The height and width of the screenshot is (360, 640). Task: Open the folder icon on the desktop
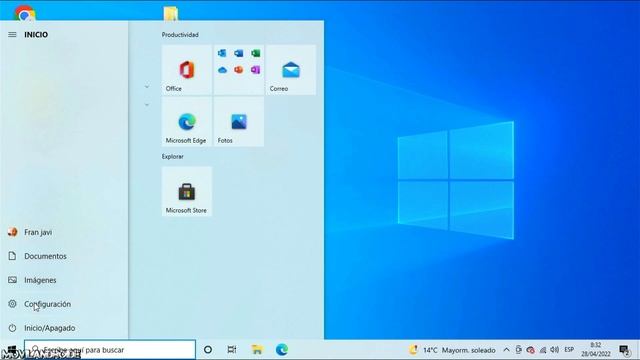pyautogui.click(x=171, y=13)
